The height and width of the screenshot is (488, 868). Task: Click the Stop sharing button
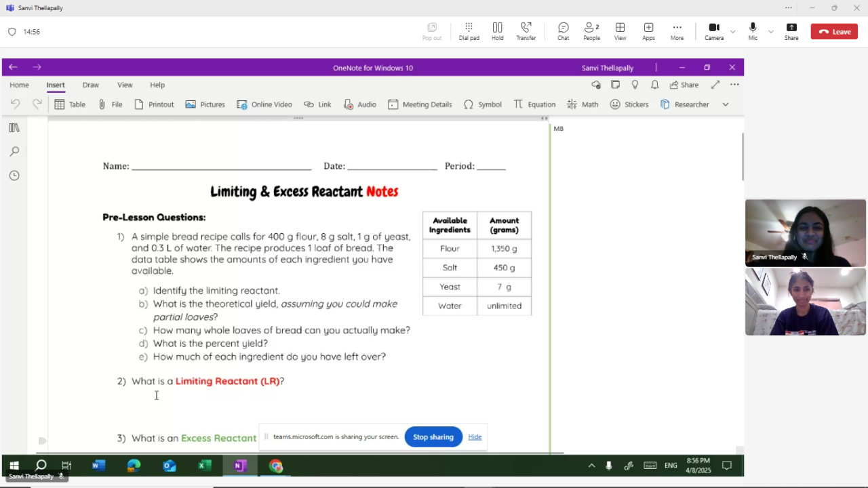(x=433, y=437)
